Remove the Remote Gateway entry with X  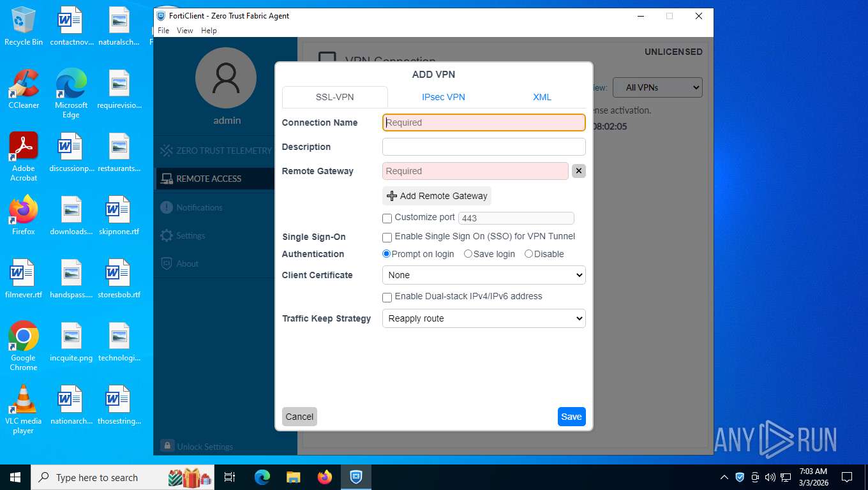pyautogui.click(x=579, y=171)
